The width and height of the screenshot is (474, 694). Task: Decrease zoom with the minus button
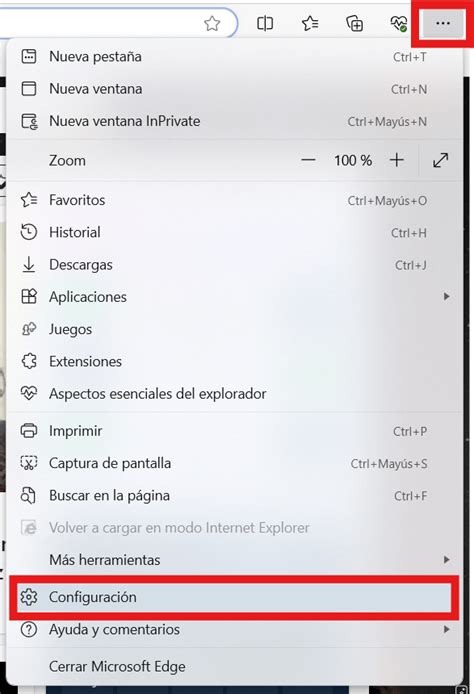tap(308, 160)
